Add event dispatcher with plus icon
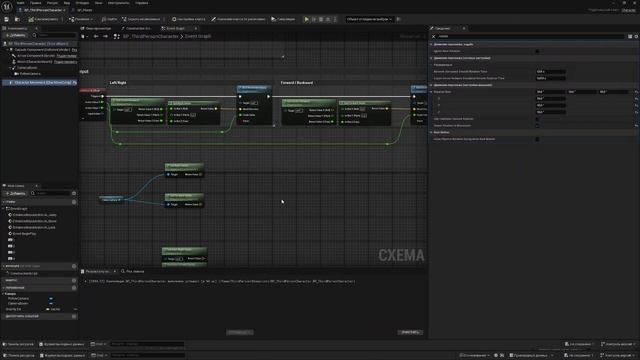 pyautogui.click(x=74, y=316)
